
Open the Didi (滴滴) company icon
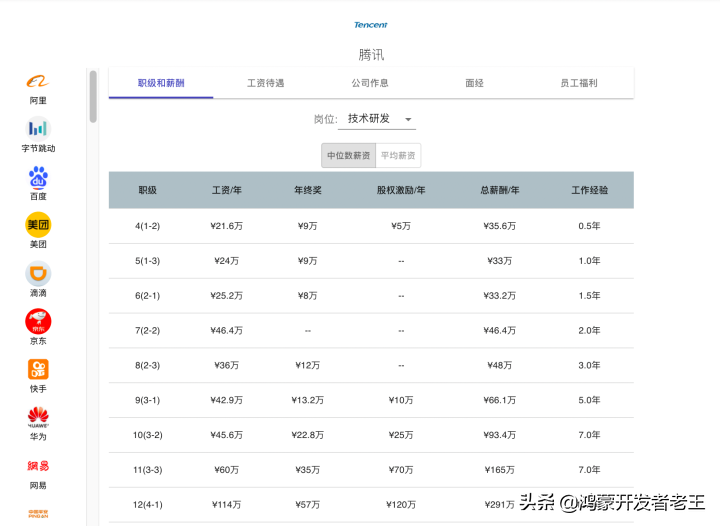38,274
